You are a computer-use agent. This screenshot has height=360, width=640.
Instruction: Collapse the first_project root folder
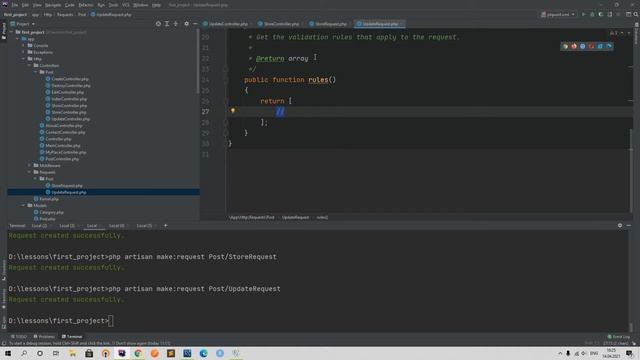tap(11, 32)
